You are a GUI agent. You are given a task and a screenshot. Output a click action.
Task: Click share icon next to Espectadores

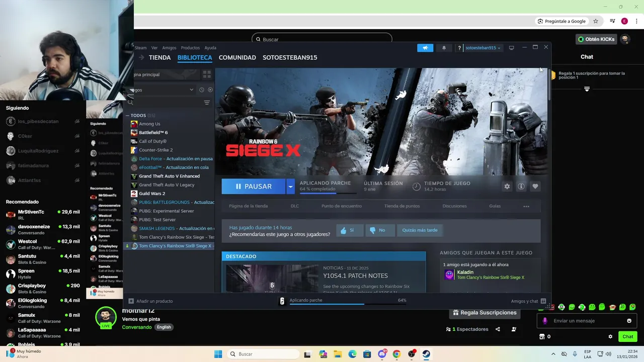[x=498, y=329]
